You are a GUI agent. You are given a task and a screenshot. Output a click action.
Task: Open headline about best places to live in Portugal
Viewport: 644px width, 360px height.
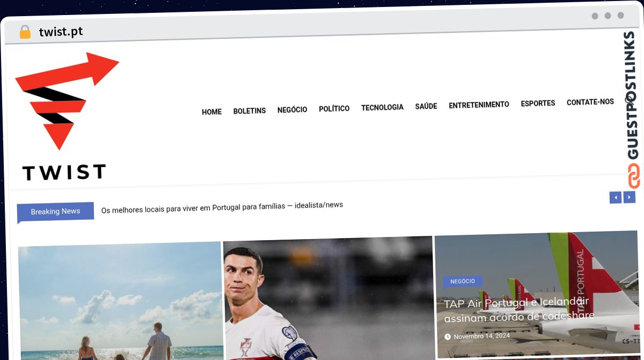tap(222, 207)
